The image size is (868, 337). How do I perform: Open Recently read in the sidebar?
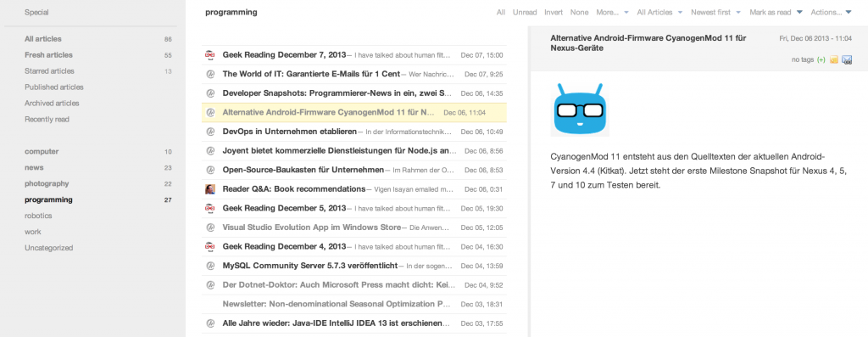point(47,119)
